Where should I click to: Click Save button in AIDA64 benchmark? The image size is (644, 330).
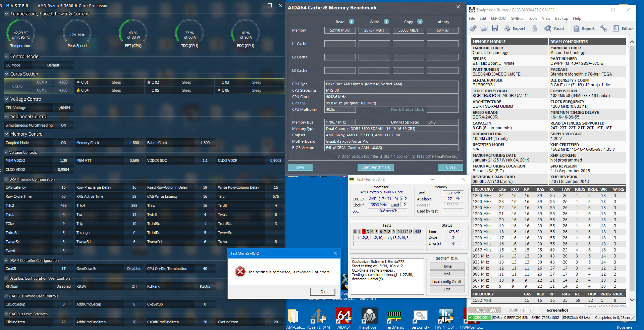tap(300, 167)
